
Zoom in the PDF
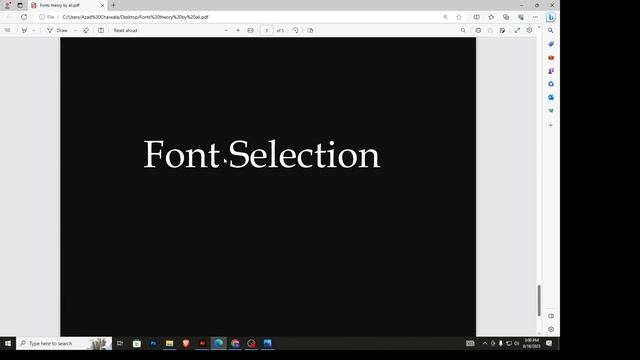[x=238, y=30]
